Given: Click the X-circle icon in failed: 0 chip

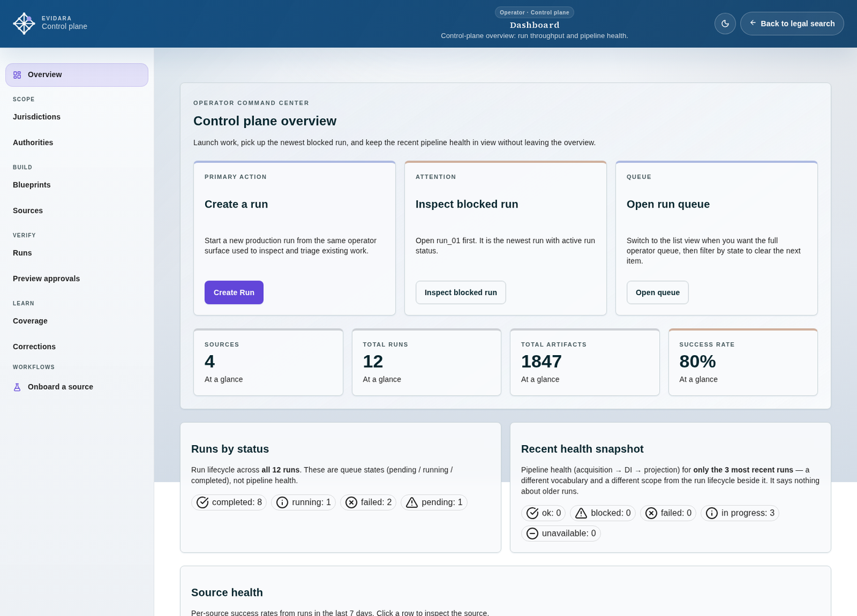Looking at the screenshot, I should click(x=651, y=513).
